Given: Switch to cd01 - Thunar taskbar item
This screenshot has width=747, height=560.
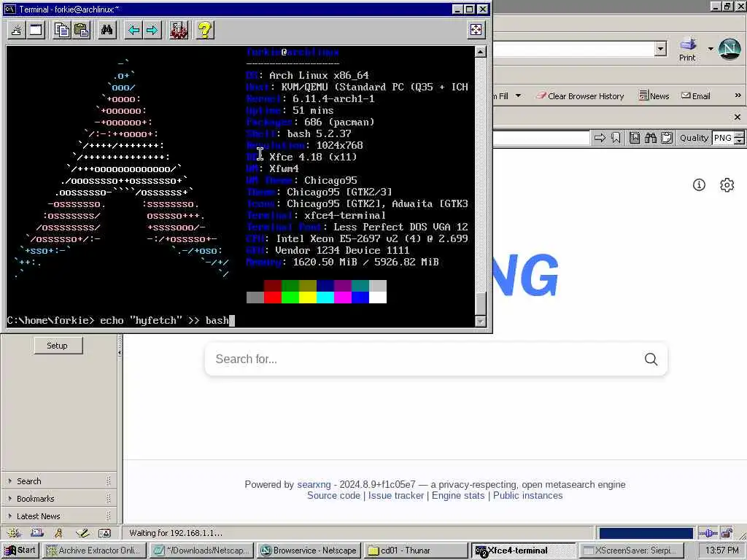Looking at the screenshot, I should 417,551.
